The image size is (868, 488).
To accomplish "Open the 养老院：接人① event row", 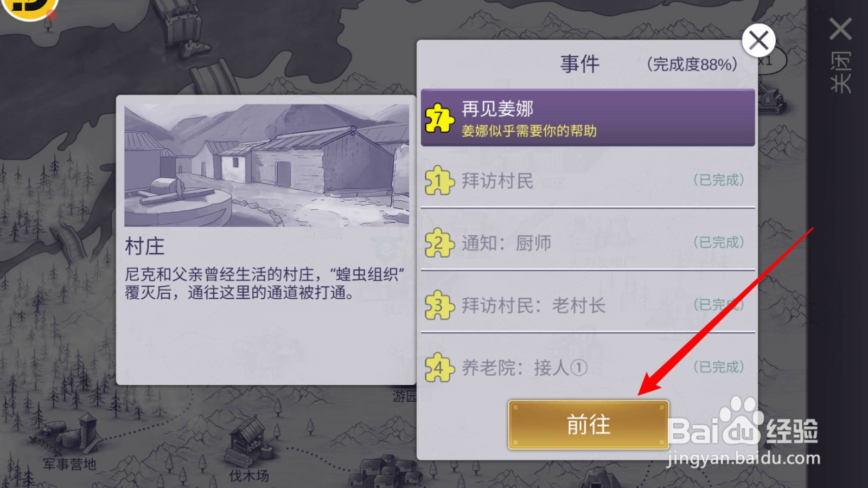I will click(x=588, y=367).
